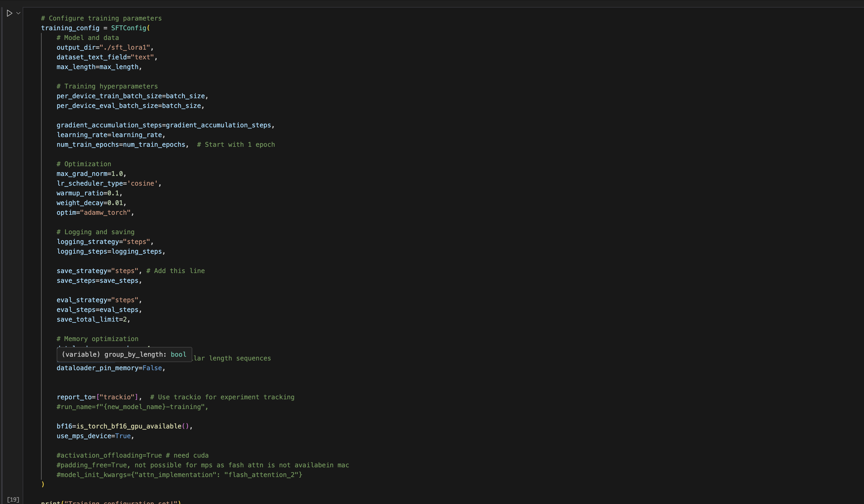Click the commented activation_offloading line
This screenshot has height=504, width=864.
coord(132,455)
